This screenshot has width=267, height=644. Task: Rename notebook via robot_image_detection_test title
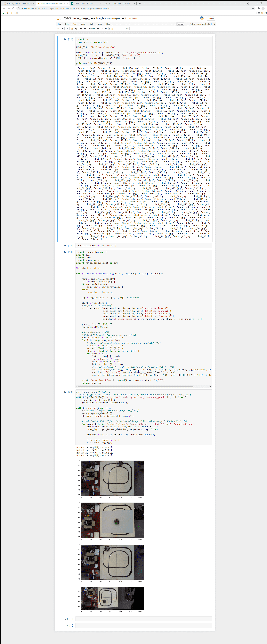pyautogui.click(x=90, y=18)
